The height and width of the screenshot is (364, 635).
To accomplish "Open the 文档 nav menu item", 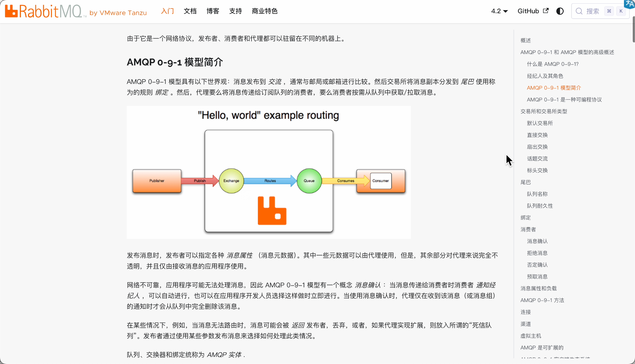I will tap(190, 11).
